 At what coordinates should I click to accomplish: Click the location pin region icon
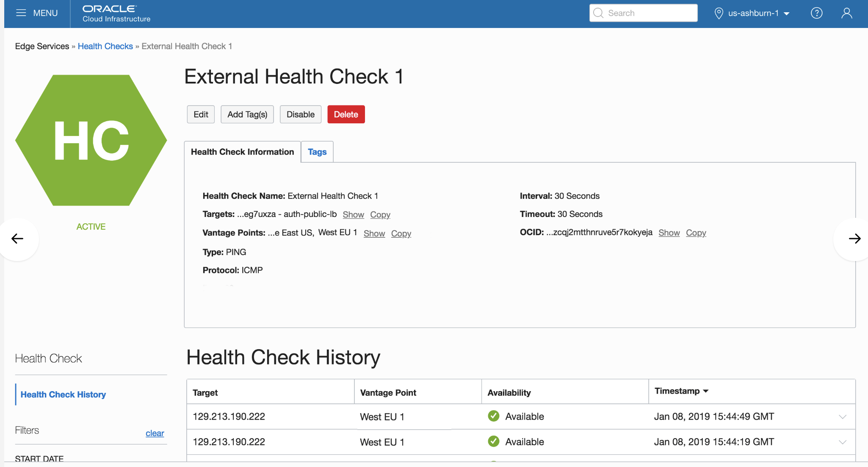pos(719,13)
